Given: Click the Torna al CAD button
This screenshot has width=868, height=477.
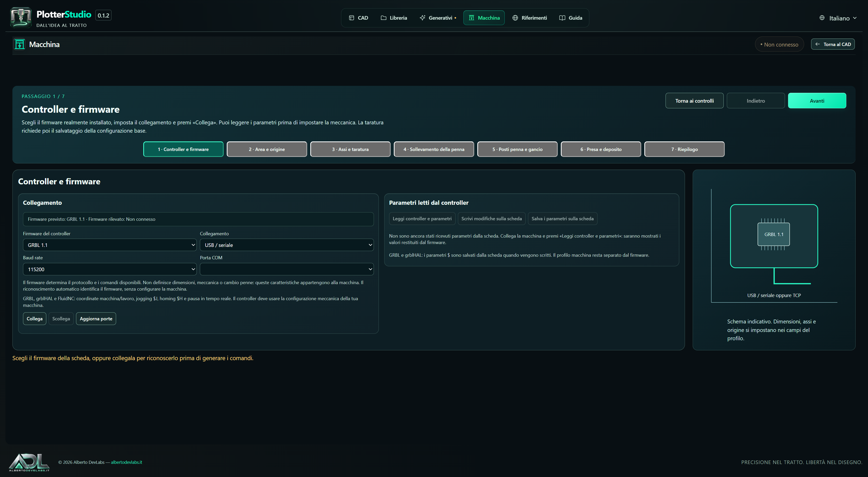Looking at the screenshot, I should 833,44.
